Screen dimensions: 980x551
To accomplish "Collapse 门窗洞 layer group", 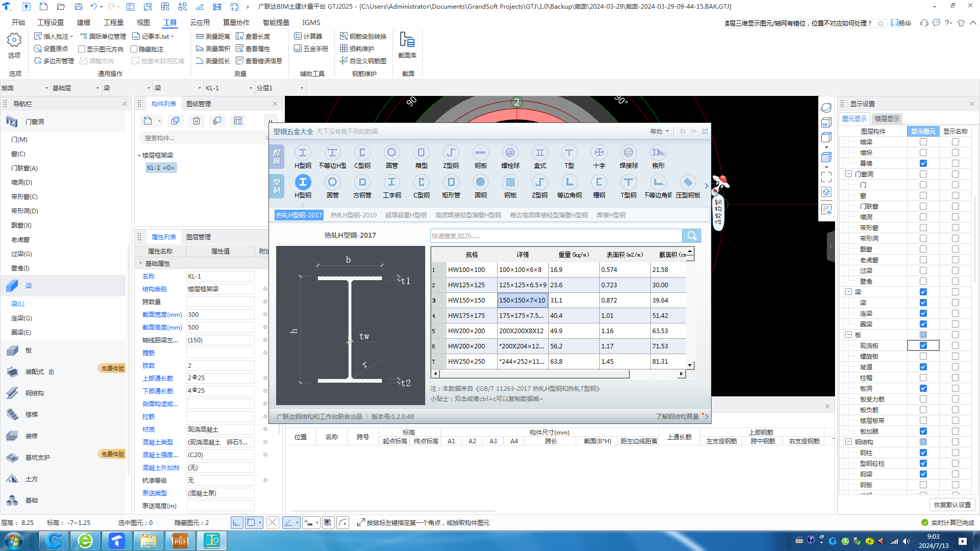I will tap(848, 174).
